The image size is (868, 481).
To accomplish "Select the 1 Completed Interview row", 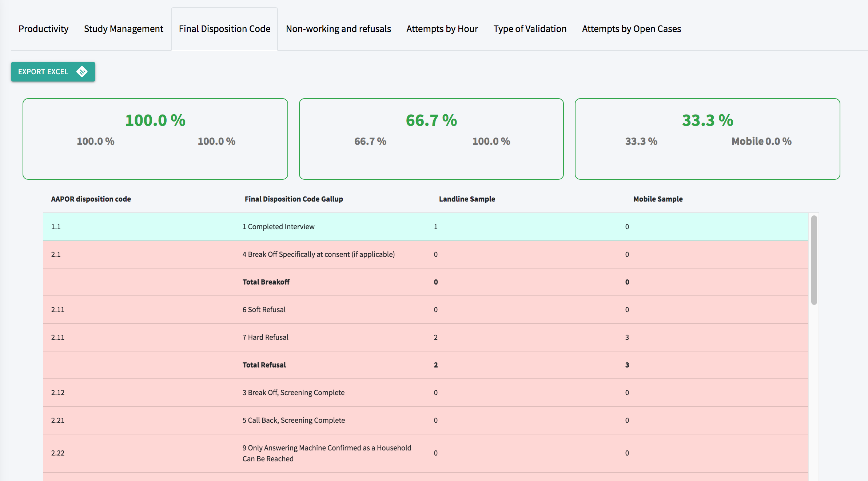I will [426, 227].
